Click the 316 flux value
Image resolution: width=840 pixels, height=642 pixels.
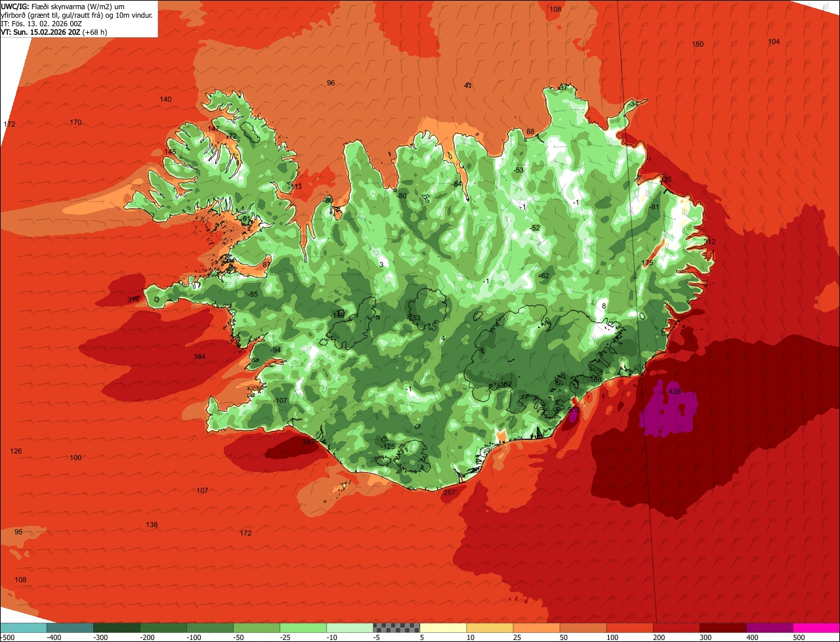coord(133,299)
